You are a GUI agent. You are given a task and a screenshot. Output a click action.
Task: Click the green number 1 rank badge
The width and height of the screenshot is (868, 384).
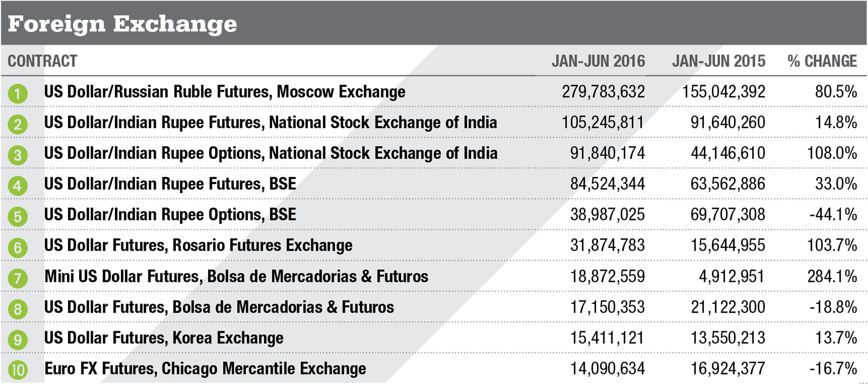(18, 94)
